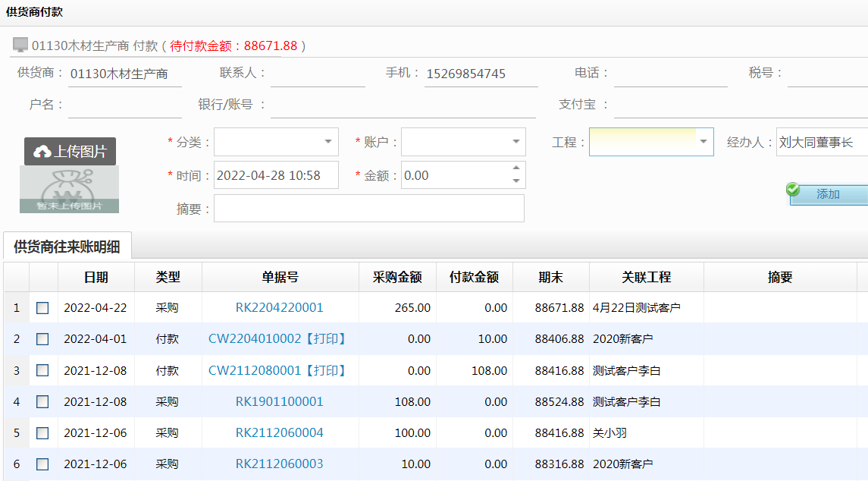
Task: Click the green check 添加 button
Action: tap(828, 194)
